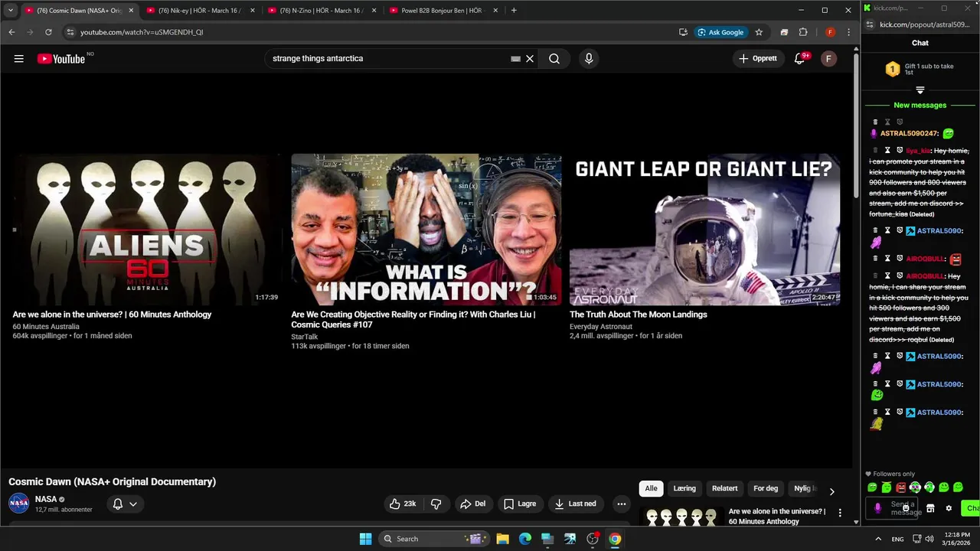Open the Windows taskbar Search box
The width and height of the screenshot is (980, 551).
[434, 539]
